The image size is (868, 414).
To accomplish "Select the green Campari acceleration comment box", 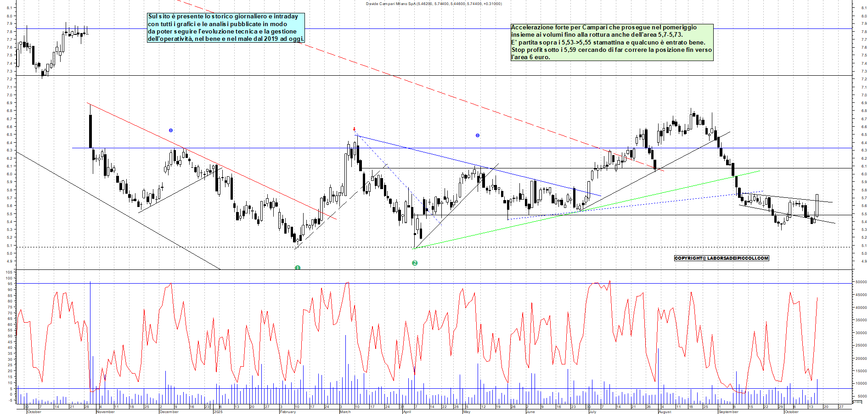I will coord(612,42).
